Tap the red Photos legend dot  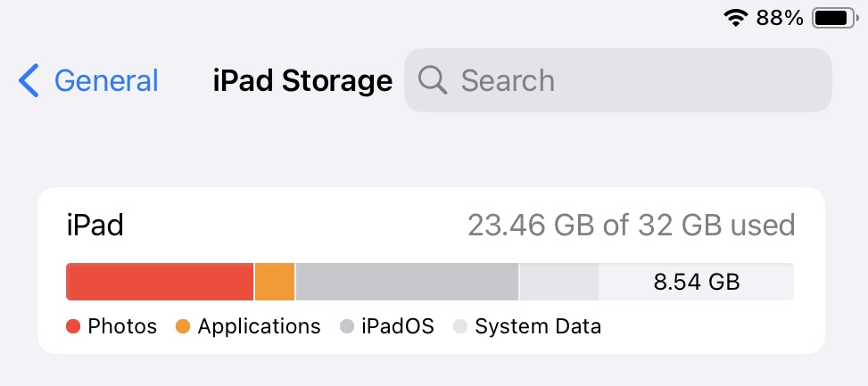tap(73, 327)
